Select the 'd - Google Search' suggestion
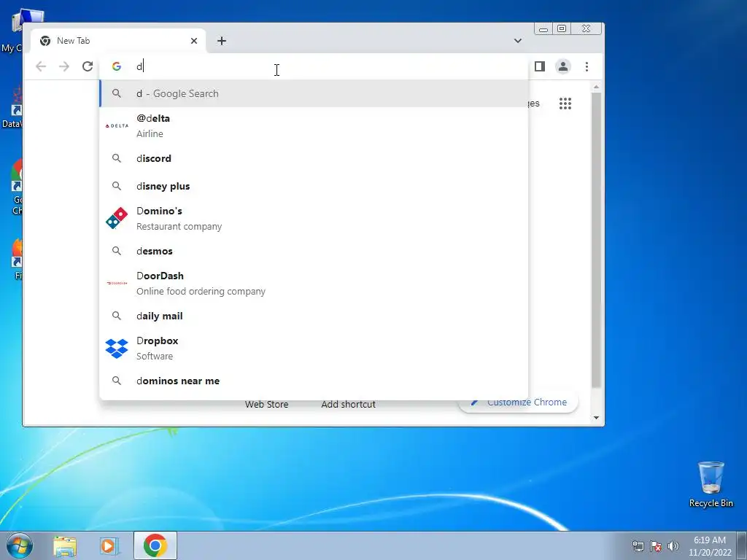 click(x=314, y=93)
